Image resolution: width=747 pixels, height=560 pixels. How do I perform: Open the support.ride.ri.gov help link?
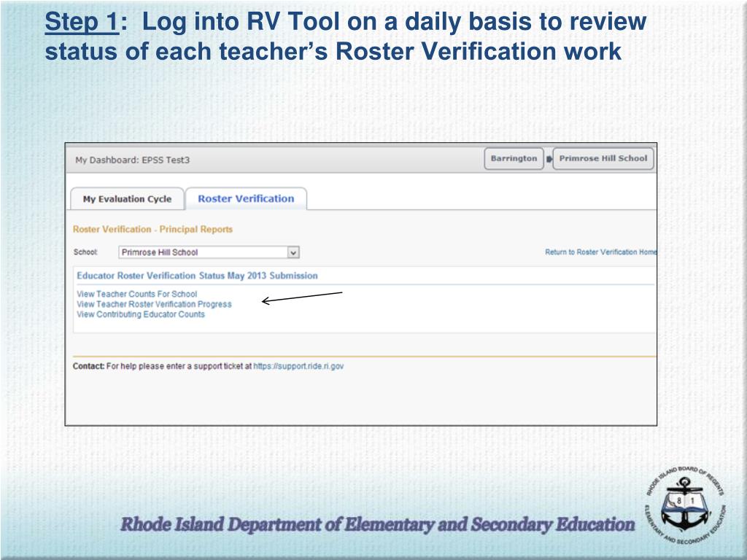point(298,366)
